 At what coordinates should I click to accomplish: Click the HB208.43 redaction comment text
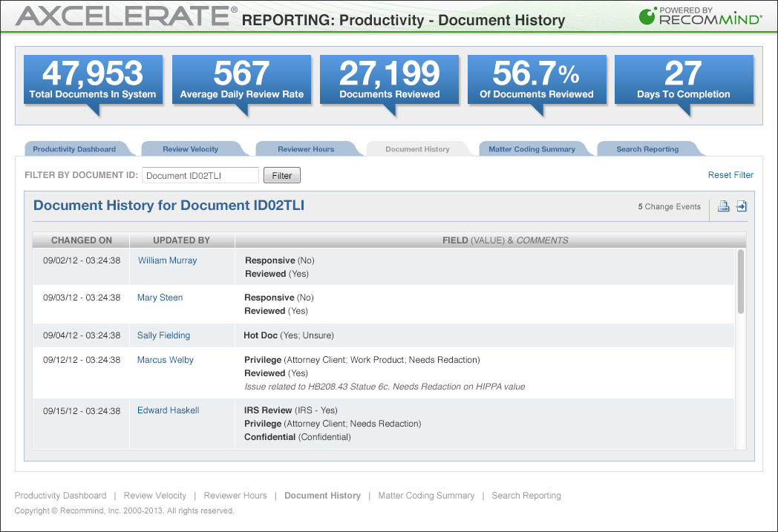385,387
